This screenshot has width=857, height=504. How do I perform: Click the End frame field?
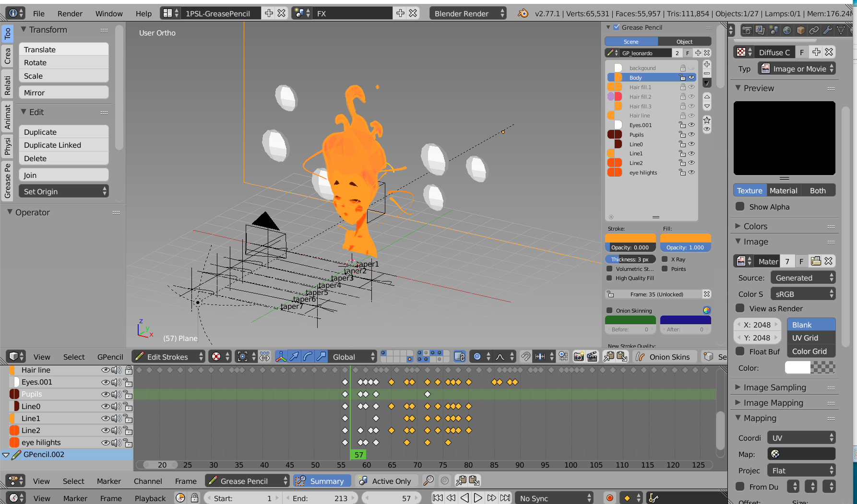[x=320, y=498]
